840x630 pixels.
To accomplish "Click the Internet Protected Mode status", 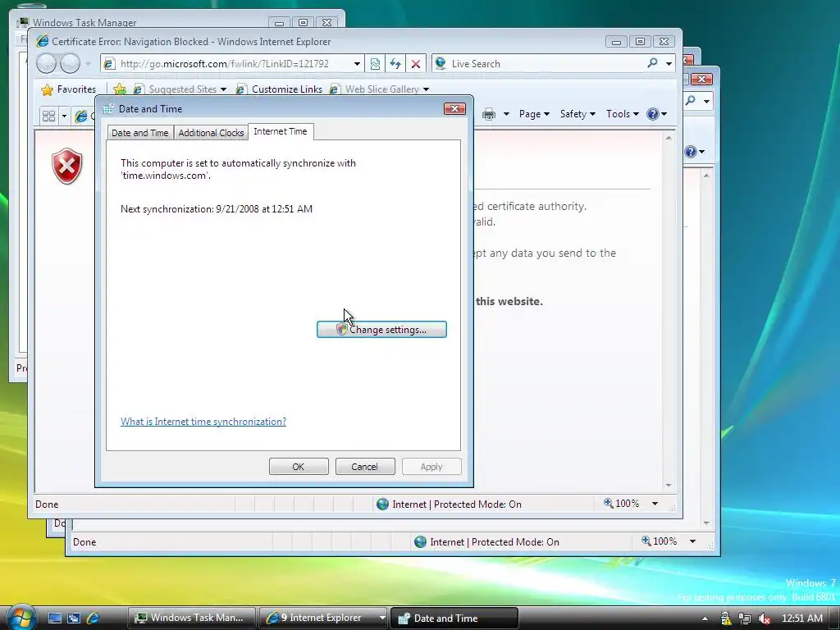I will click(x=449, y=504).
